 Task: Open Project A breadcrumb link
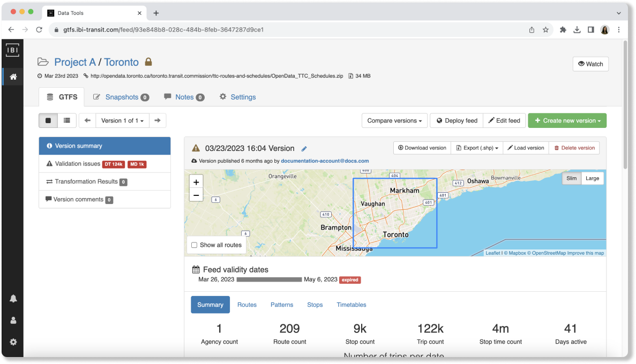point(75,62)
